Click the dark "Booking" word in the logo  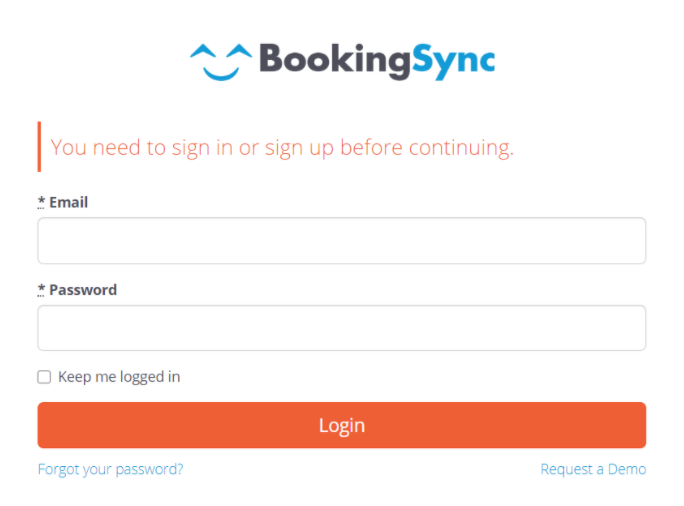(x=334, y=60)
